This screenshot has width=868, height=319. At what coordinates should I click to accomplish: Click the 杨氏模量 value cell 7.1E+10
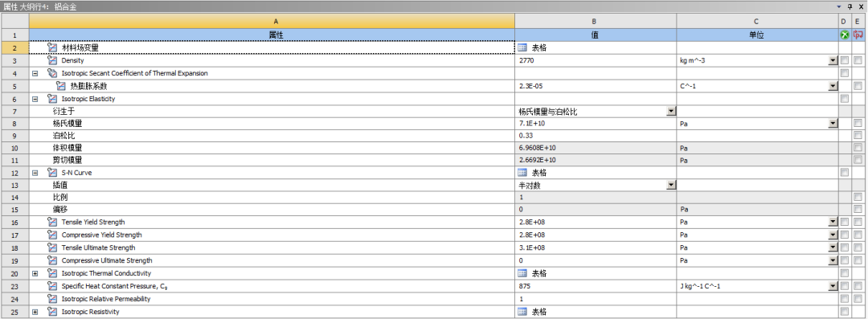pos(595,123)
